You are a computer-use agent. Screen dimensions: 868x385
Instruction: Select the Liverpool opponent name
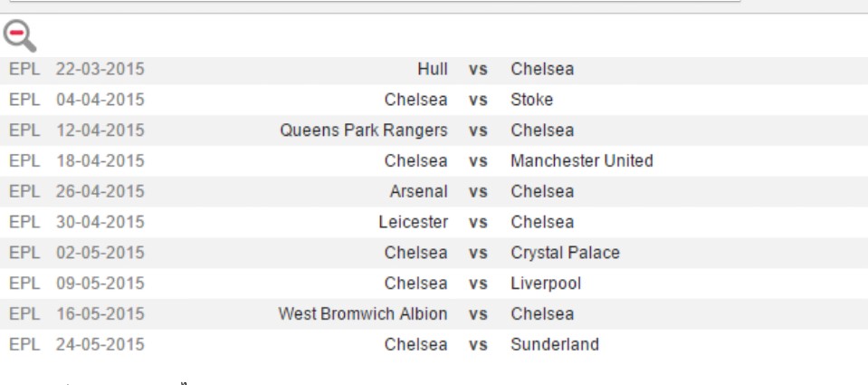click(546, 284)
